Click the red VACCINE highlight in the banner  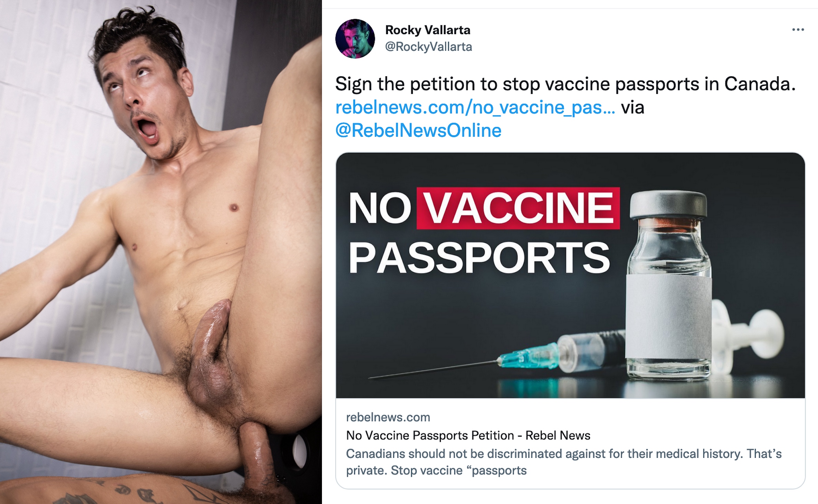518,208
